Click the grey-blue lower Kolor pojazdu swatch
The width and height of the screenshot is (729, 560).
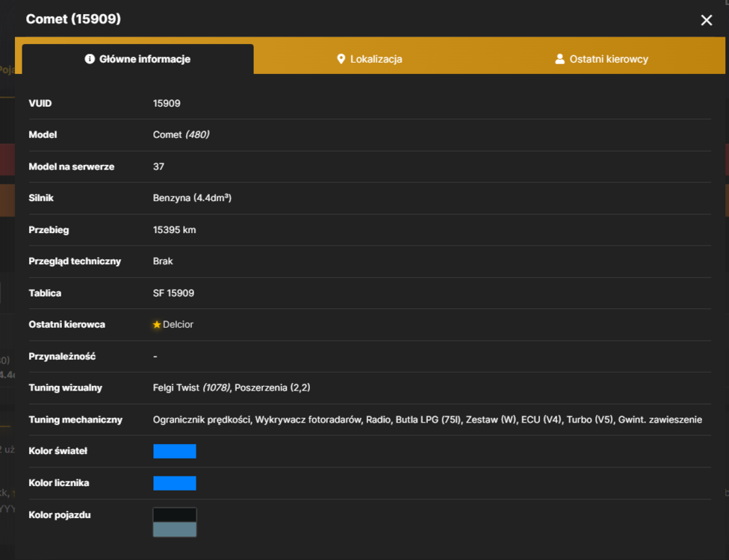click(175, 529)
